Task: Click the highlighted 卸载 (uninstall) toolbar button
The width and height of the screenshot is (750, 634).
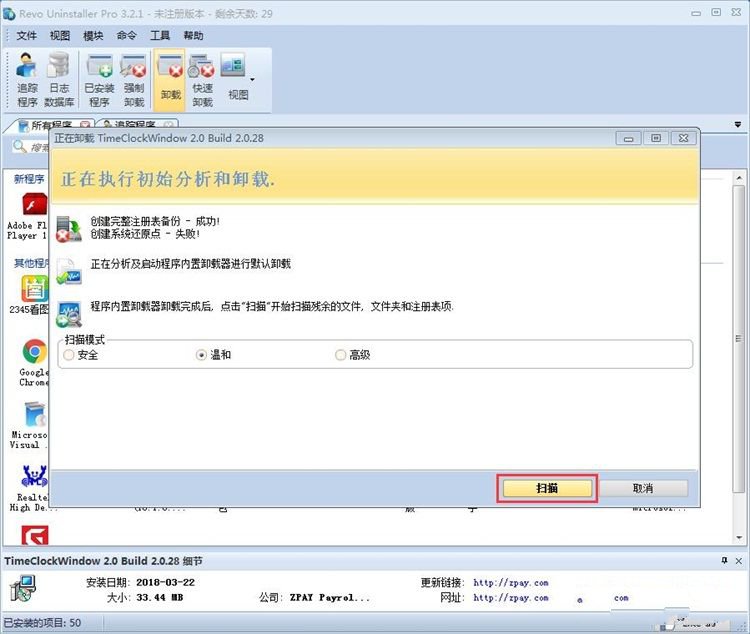Action: click(x=170, y=79)
